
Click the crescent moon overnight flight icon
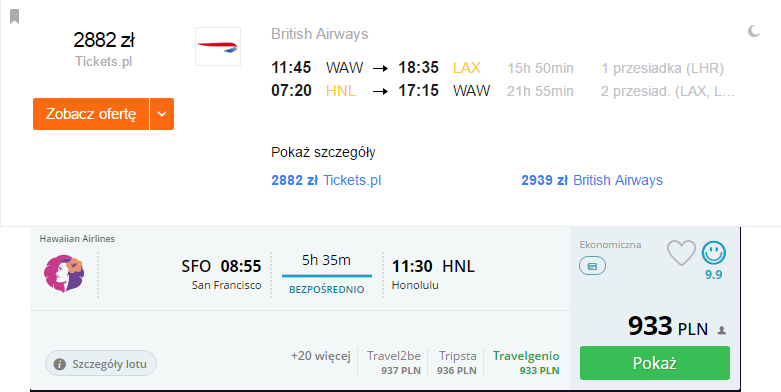(x=754, y=31)
